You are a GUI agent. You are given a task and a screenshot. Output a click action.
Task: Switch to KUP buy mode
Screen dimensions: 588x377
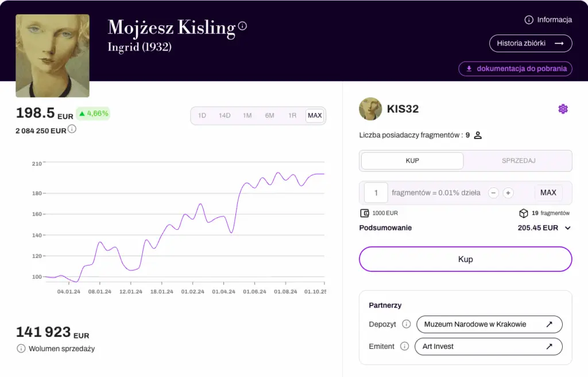pos(412,161)
